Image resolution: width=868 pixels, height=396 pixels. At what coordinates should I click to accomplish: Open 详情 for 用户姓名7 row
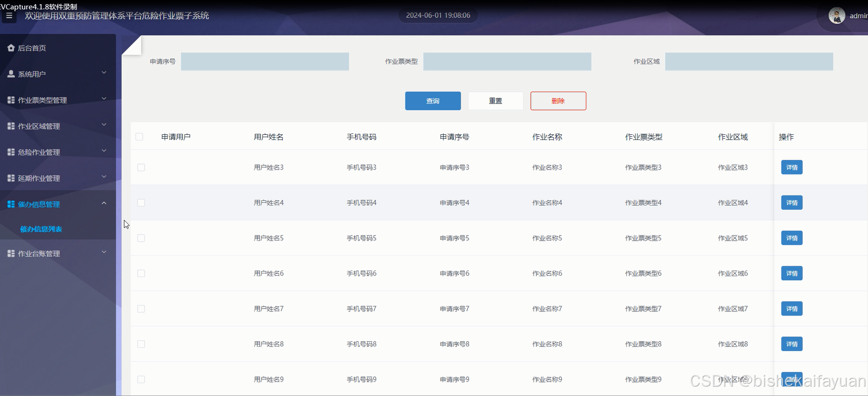click(792, 308)
